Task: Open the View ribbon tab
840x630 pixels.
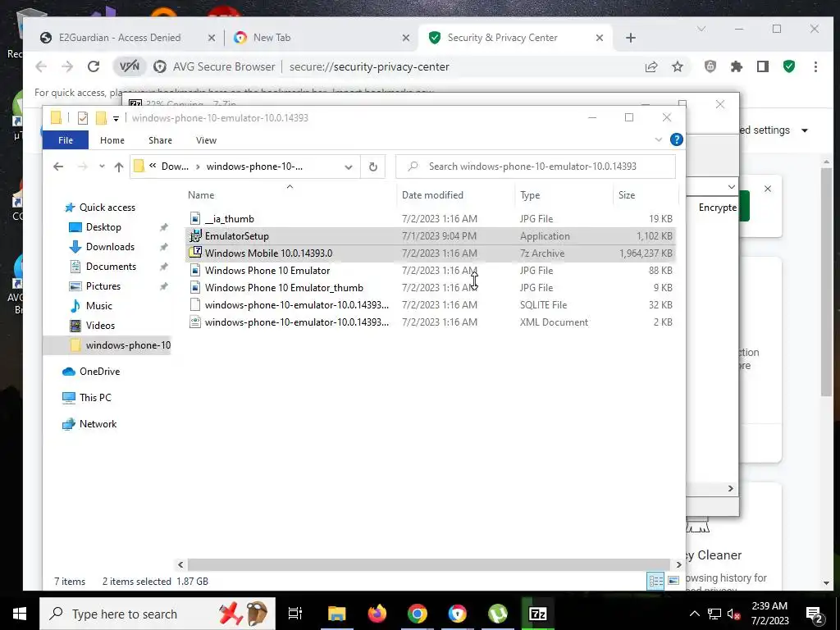Action: [206, 139]
